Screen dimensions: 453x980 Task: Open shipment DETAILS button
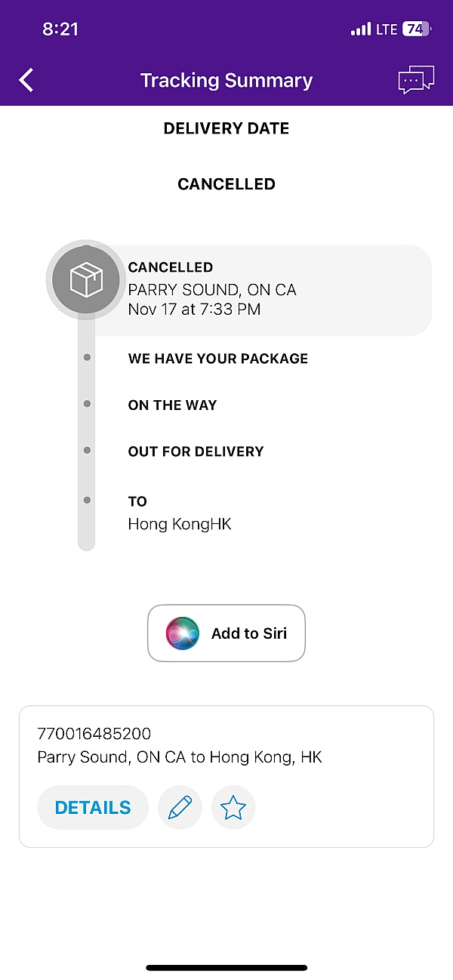(x=93, y=808)
